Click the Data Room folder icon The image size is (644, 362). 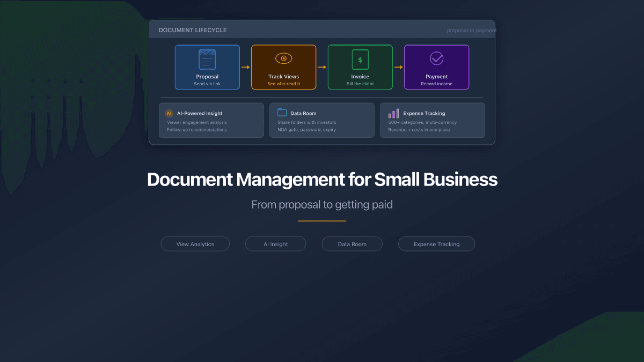coord(282,112)
